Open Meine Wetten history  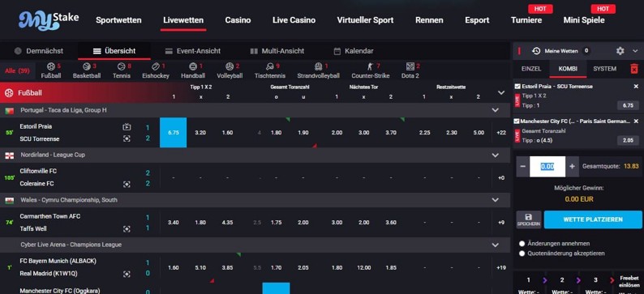click(x=560, y=51)
